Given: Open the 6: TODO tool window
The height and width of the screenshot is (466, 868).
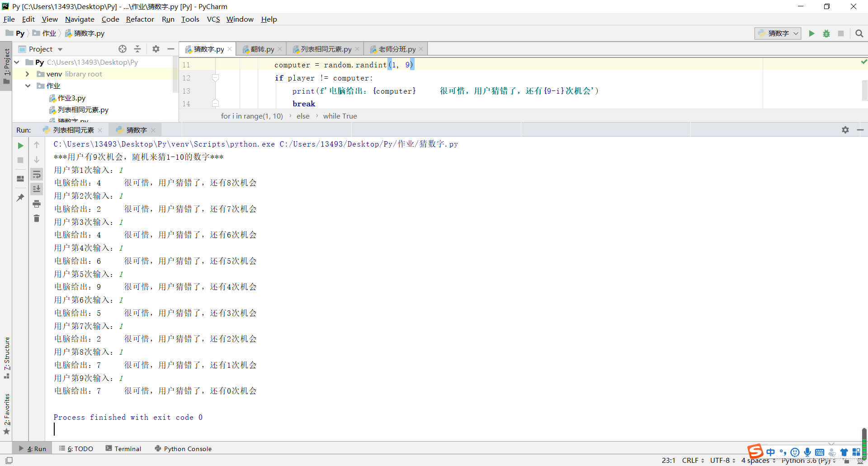Looking at the screenshot, I should pos(76,449).
